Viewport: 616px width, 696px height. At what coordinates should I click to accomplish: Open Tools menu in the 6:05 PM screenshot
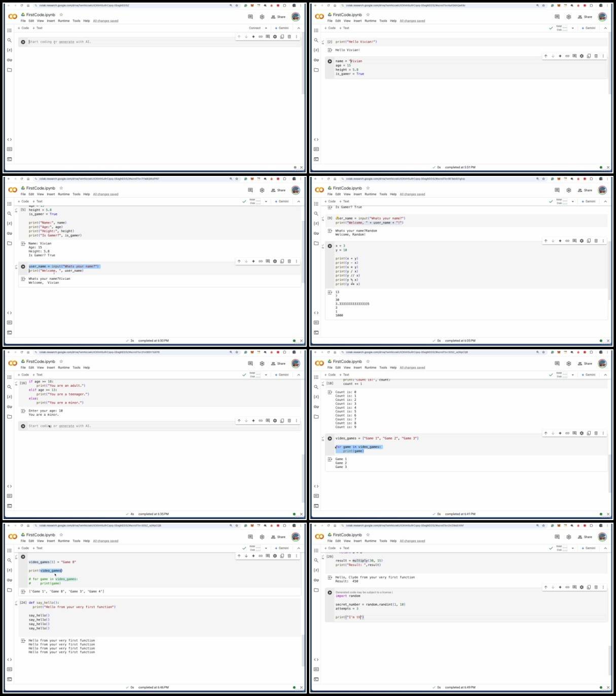click(383, 194)
